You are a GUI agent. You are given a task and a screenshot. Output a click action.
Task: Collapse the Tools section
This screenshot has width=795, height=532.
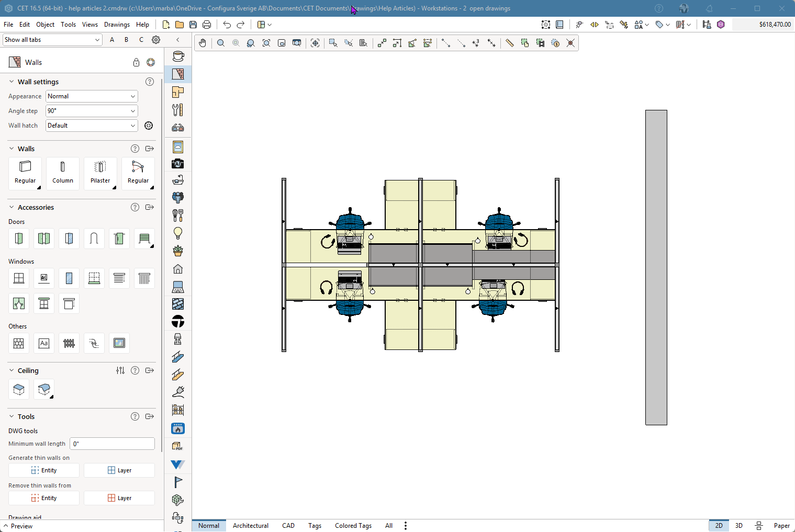click(12, 416)
